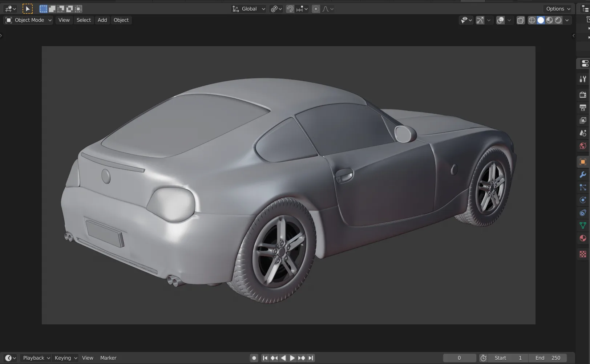Toggle snapping magnet
Image resolution: width=590 pixels, height=364 pixels.
pos(290,9)
